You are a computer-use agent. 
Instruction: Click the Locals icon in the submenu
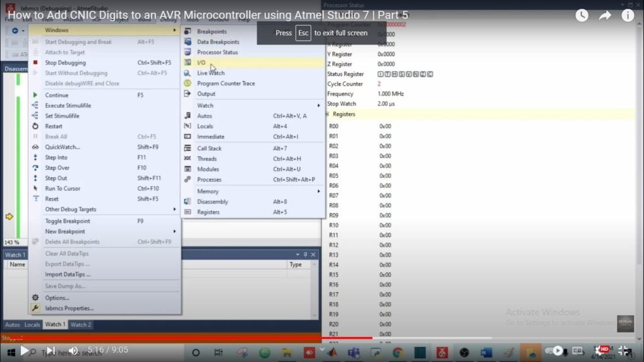coord(187,126)
